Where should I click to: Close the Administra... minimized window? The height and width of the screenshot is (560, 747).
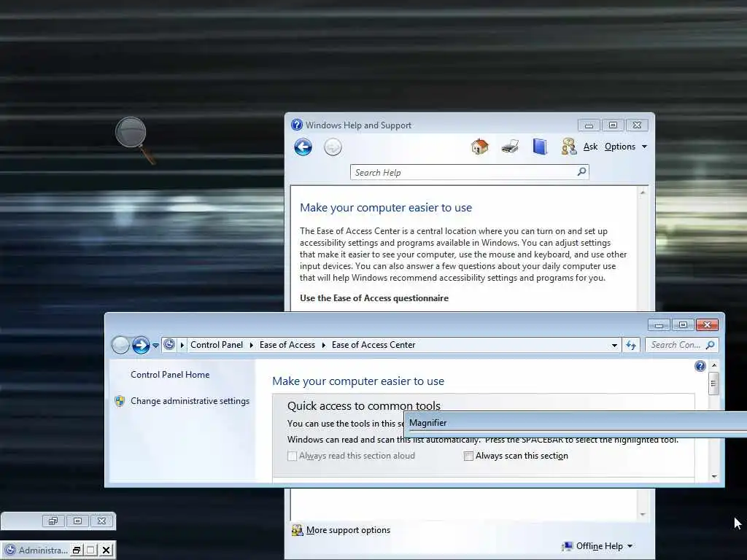pyautogui.click(x=107, y=551)
